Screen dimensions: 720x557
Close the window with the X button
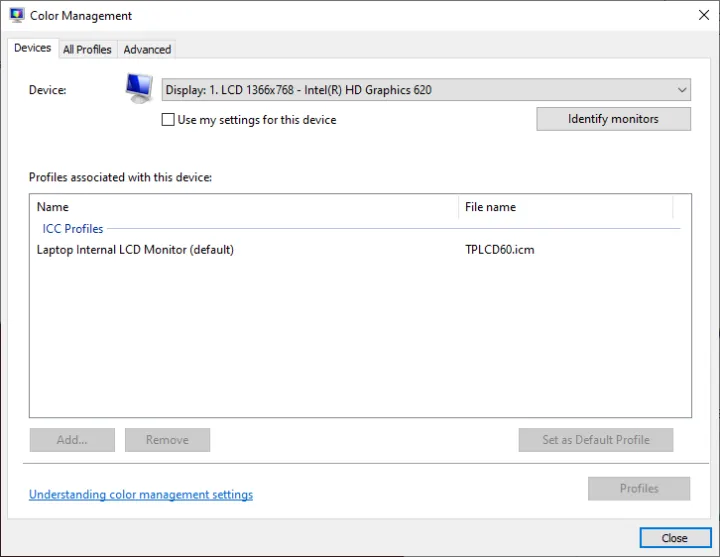click(703, 15)
